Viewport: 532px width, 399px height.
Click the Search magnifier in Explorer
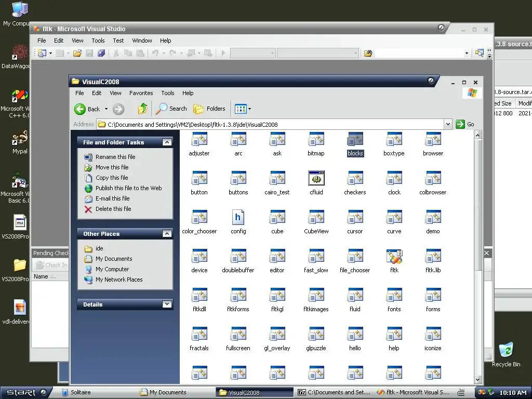171,109
